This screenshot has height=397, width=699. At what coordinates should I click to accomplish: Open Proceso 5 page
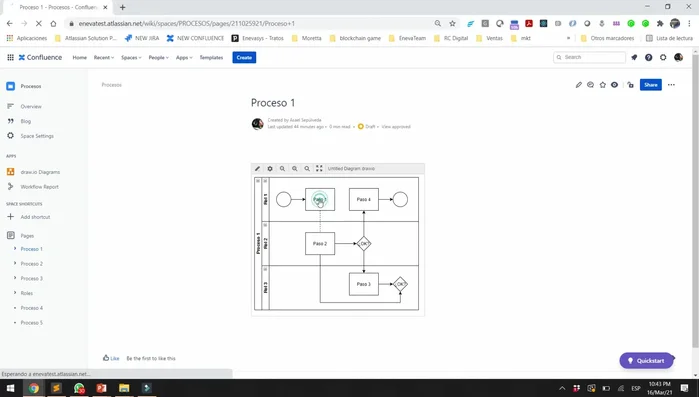pos(32,323)
